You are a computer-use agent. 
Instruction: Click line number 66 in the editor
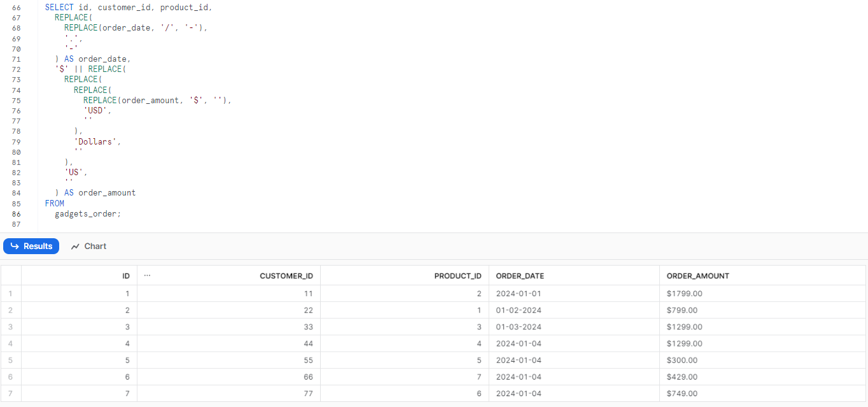[x=15, y=7]
